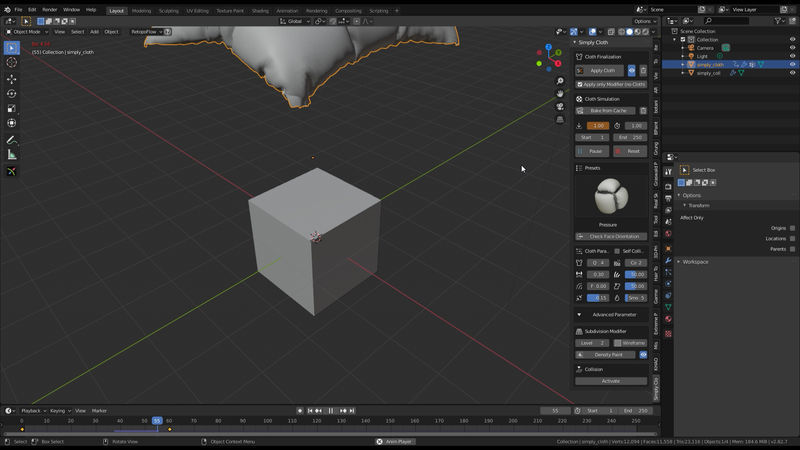Image resolution: width=800 pixels, height=450 pixels.
Task: Click the zoom magnifier viewport icon
Action: [561, 81]
